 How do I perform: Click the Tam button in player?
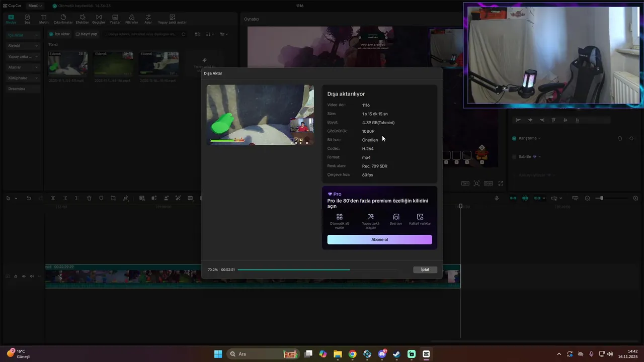click(465, 184)
